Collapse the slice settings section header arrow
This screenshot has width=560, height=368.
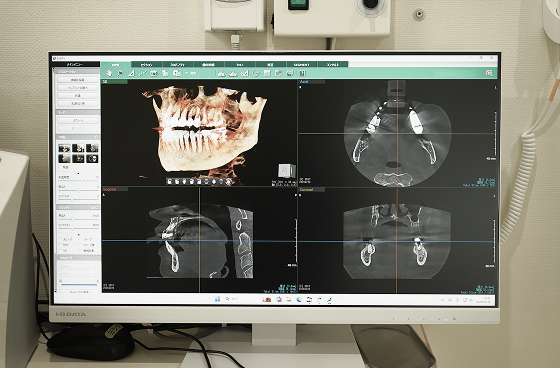point(96,208)
